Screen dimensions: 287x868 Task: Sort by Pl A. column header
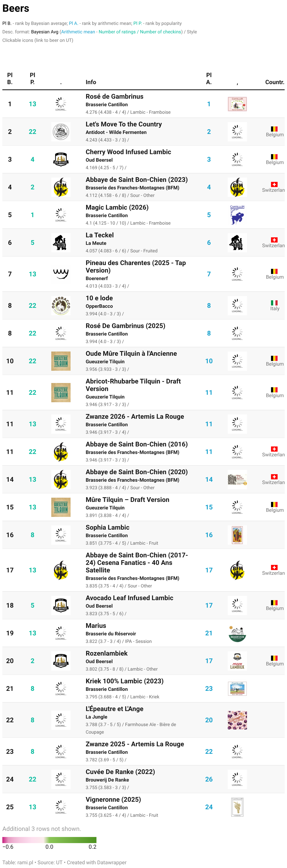tap(209, 78)
